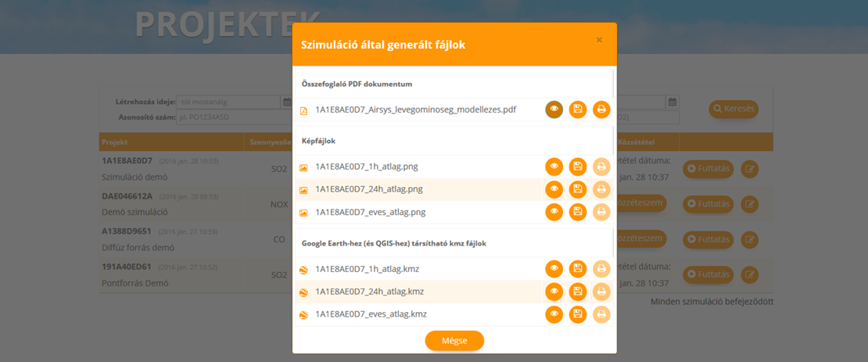The height and width of the screenshot is (362, 868).
Task: View the 24h_atlag.kmz file
Action: click(554, 292)
